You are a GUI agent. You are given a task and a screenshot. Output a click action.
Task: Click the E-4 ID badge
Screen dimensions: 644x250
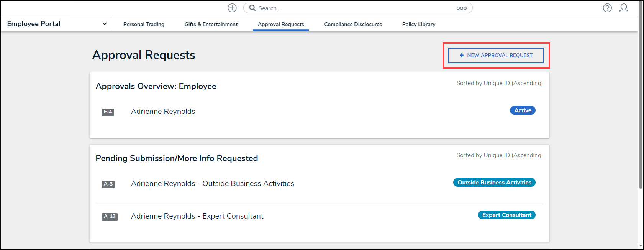[108, 112]
